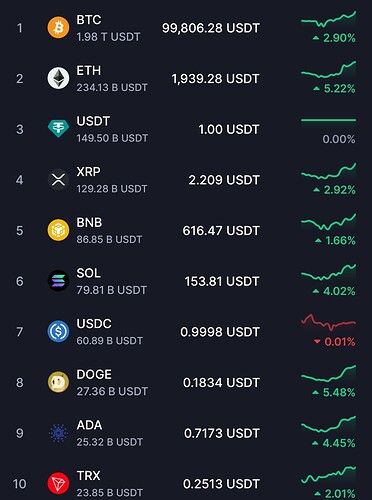The height and width of the screenshot is (500, 372).
Task: Click the ETH 1,939.28 USDT price
Action: (215, 79)
